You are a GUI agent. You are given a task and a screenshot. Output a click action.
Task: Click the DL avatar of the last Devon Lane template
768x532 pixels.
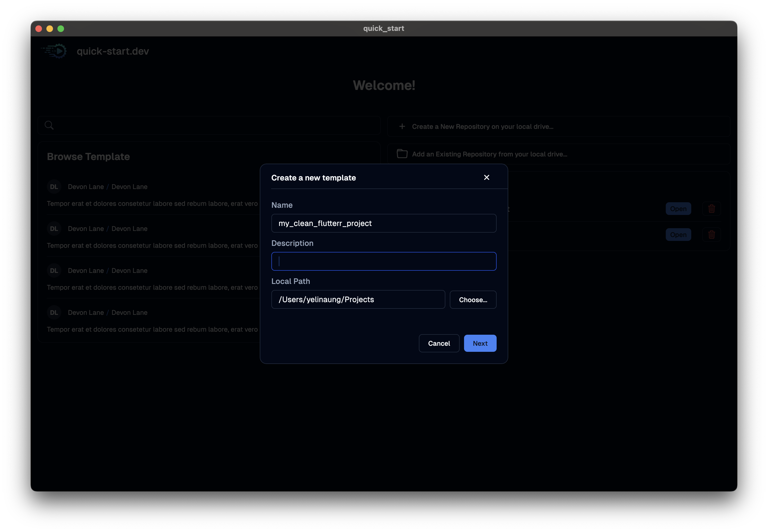pyautogui.click(x=54, y=312)
